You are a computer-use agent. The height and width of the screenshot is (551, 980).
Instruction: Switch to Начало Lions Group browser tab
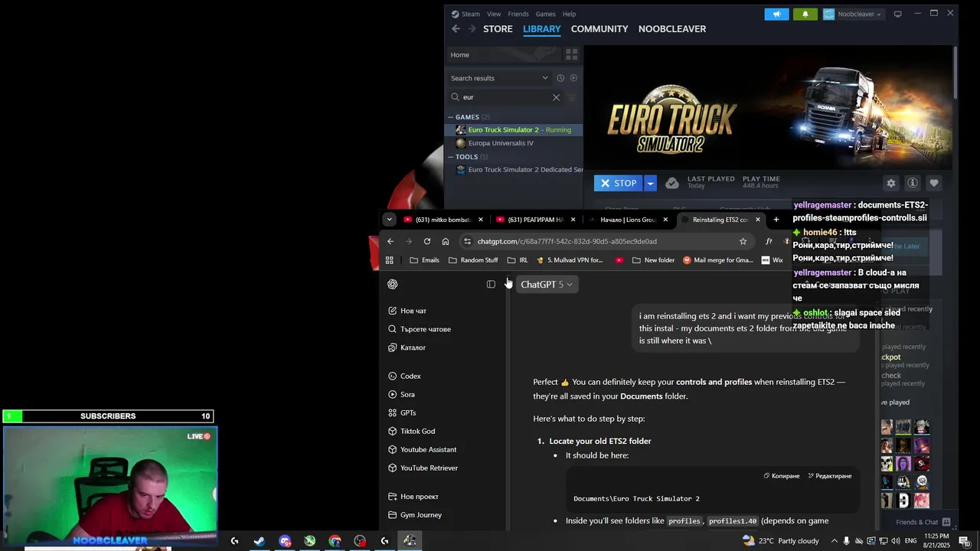tap(627, 220)
